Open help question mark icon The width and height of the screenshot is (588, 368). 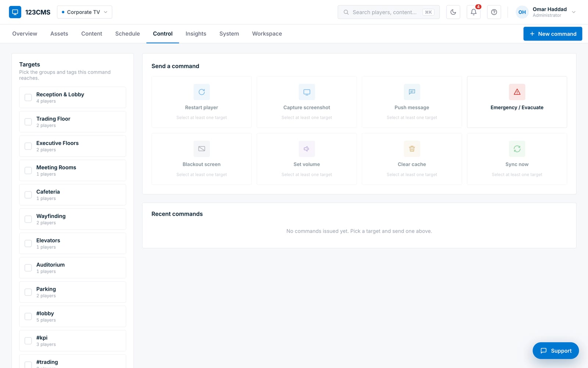(x=494, y=12)
